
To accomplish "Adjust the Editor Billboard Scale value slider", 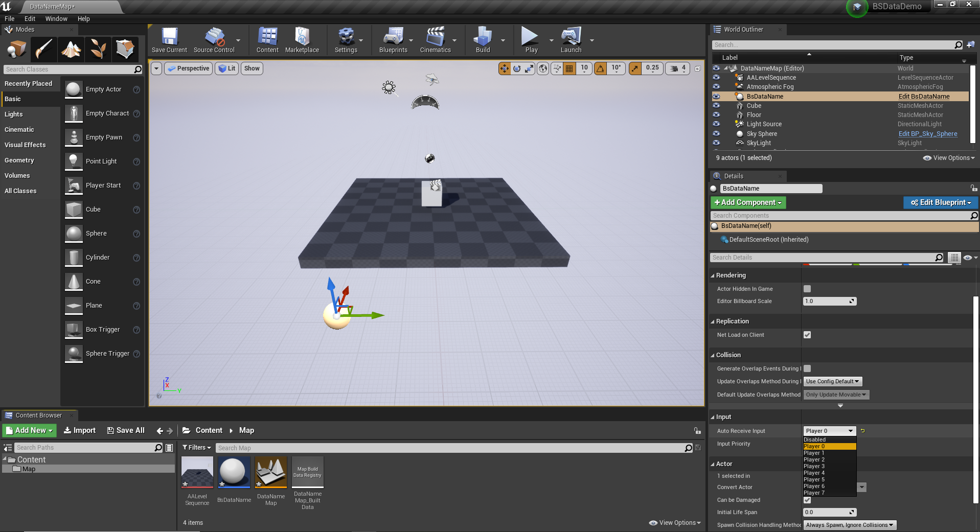I will click(x=829, y=301).
